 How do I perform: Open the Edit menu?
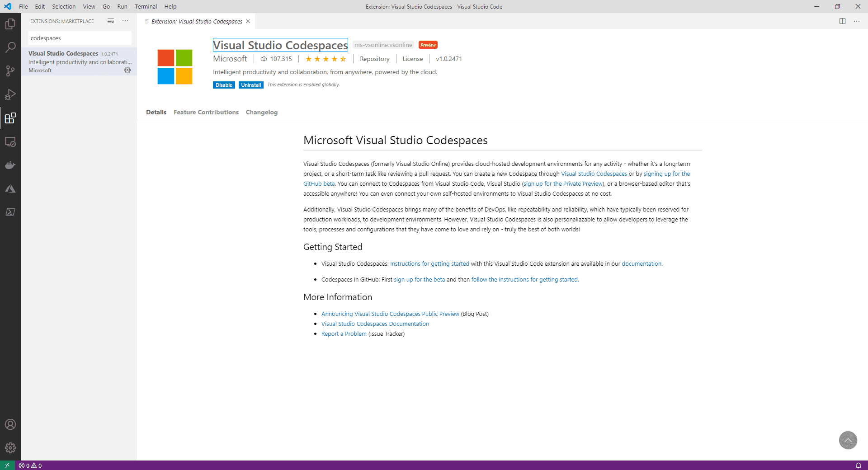[x=40, y=6]
